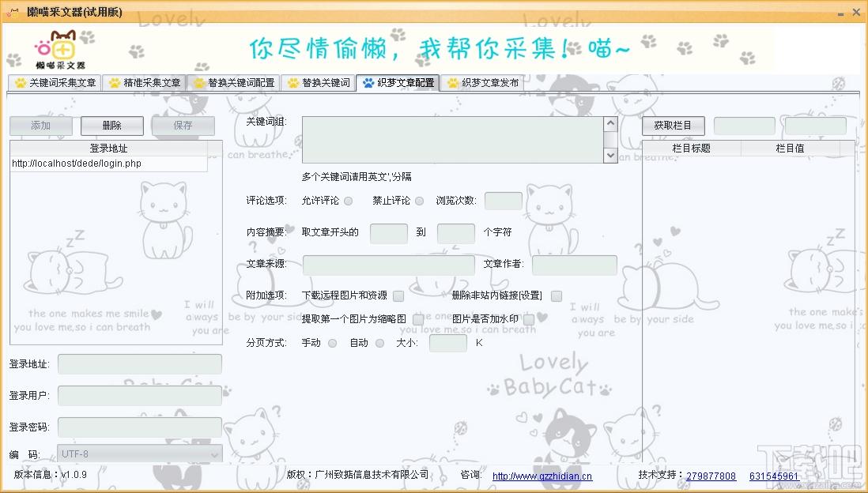The width and height of the screenshot is (868, 493).
Task: Select 自动 pagination radio button
Action: (x=380, y=343)
